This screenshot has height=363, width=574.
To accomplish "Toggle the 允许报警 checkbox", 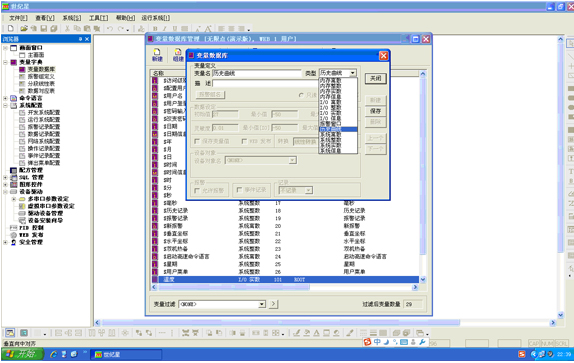I will click(x=197, y=190).
